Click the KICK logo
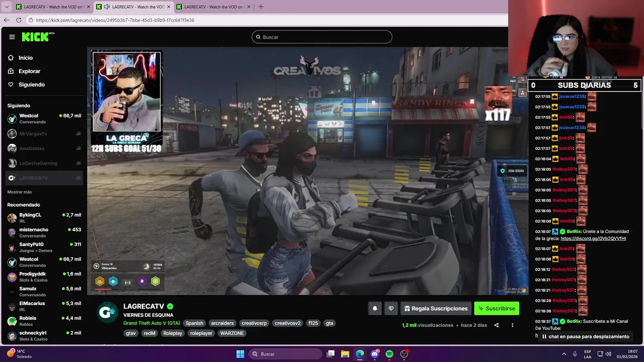The image size is (644, 362). coord(38,37)
